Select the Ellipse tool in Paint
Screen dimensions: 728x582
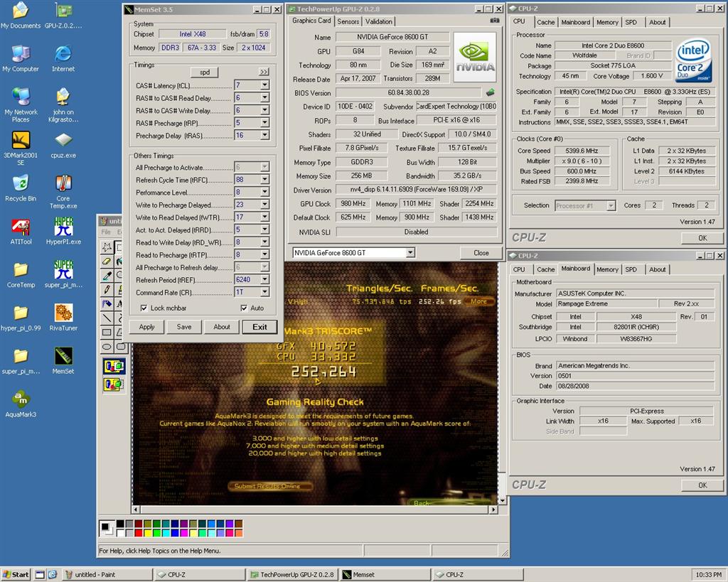[x=107, y=346]
